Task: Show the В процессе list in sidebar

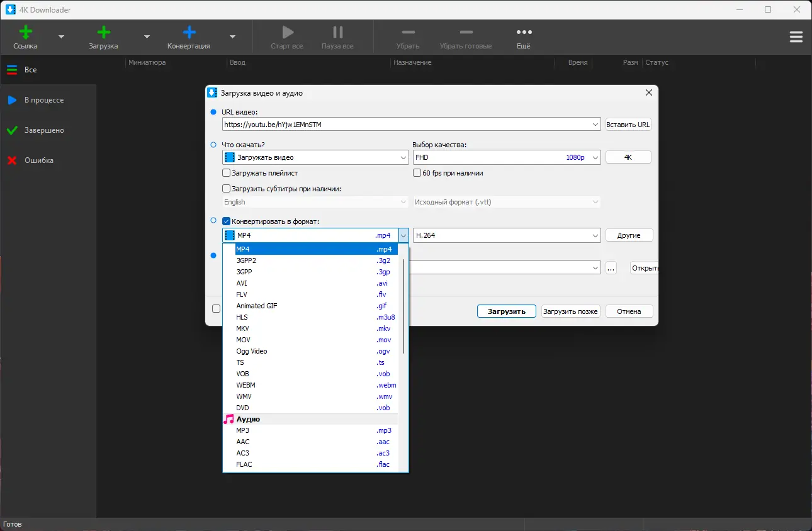Action: [x=43, y=100]
